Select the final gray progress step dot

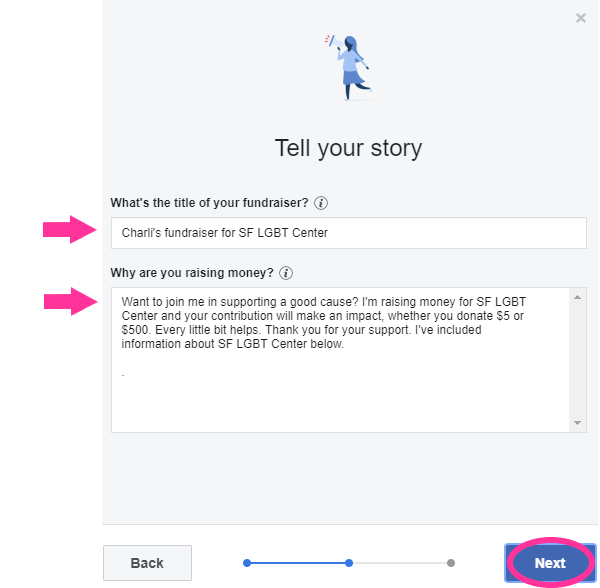[451, 563]
